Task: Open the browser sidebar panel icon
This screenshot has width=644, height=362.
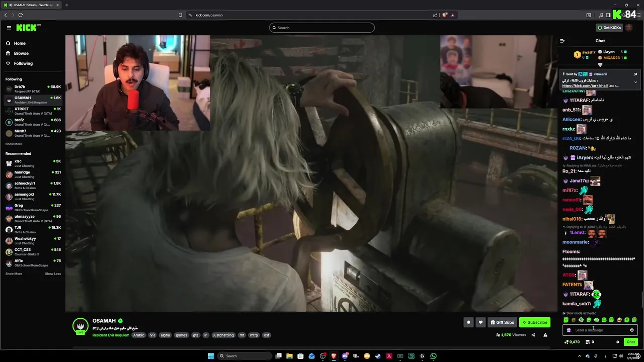Action: tap(608, 15)
